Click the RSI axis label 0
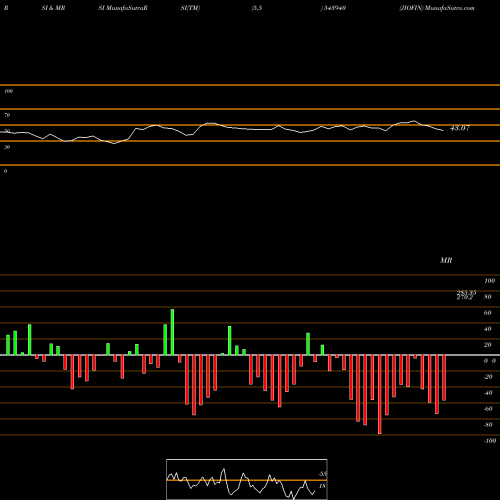The height and width of the screenshot is (500, 500). click(5, 171)
